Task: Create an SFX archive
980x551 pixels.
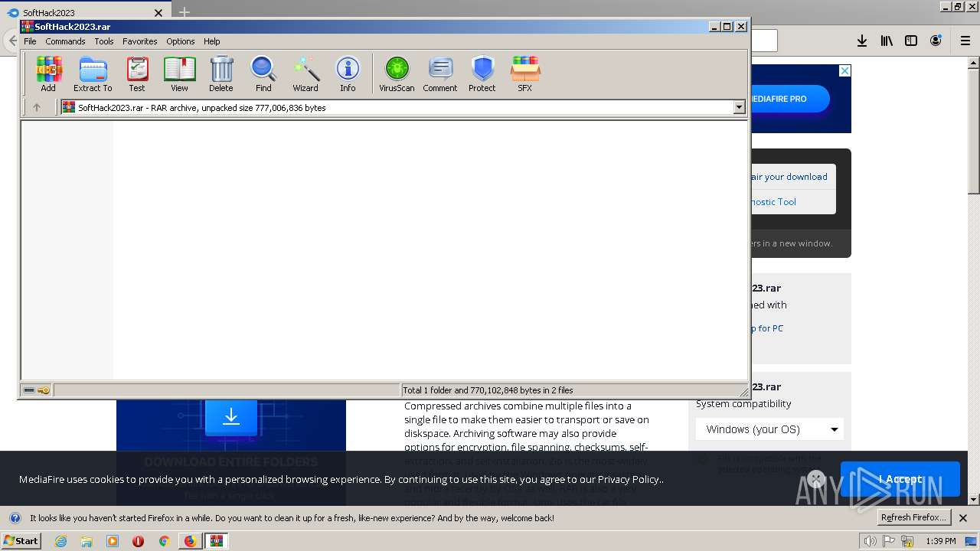Action: (x=524, y=74)
